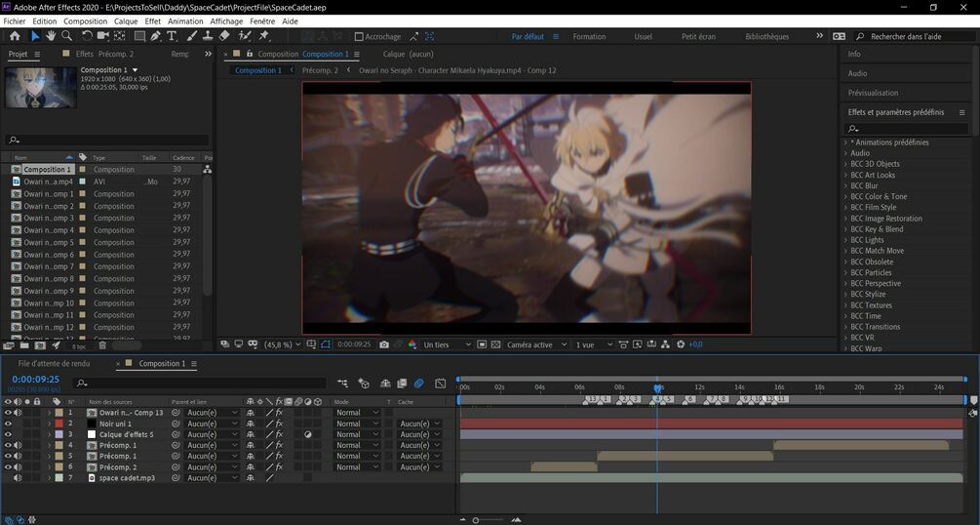Select the Formation workspace
The image size is (980, 525).
589,37
